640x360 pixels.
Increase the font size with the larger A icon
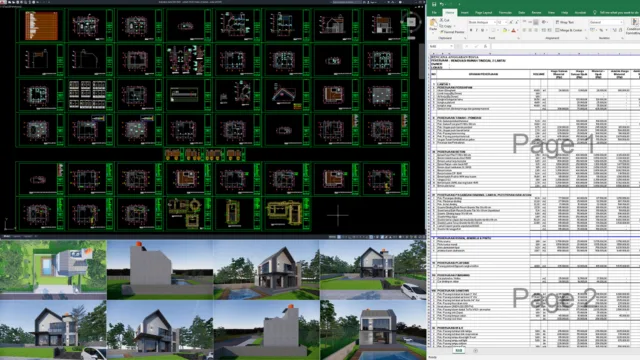(x=511, y=22)
